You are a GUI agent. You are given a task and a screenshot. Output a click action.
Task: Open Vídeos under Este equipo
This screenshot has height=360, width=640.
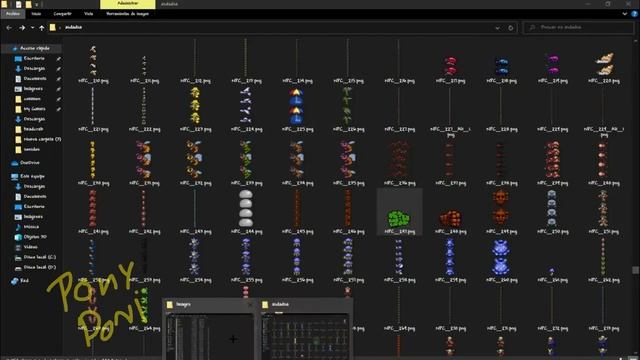pyautogui.click(x=31, y=247)
